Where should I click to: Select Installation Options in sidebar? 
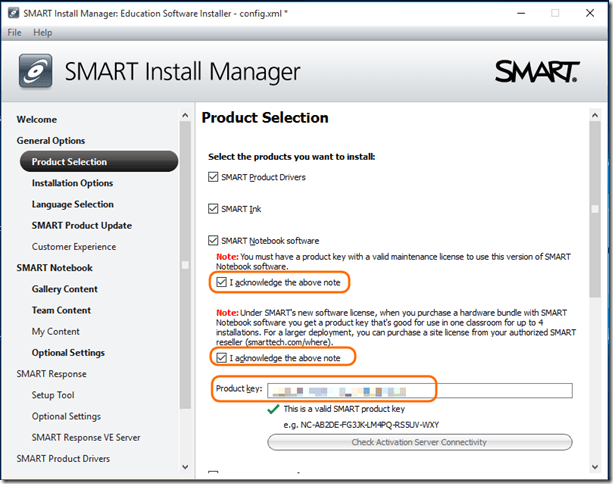(x=72, y=183)
